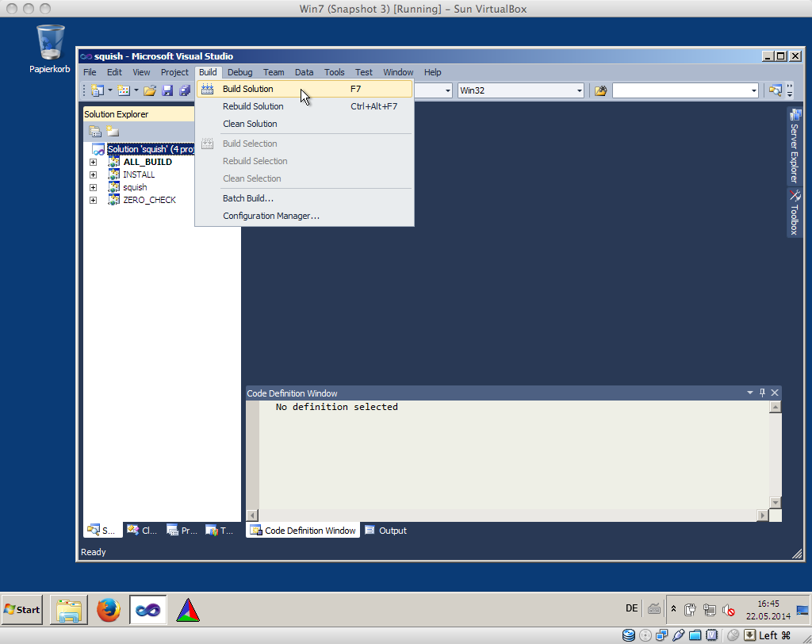Close the Code Definition Window panel
This screenshot has height=644, width=812.
(775, 393)
